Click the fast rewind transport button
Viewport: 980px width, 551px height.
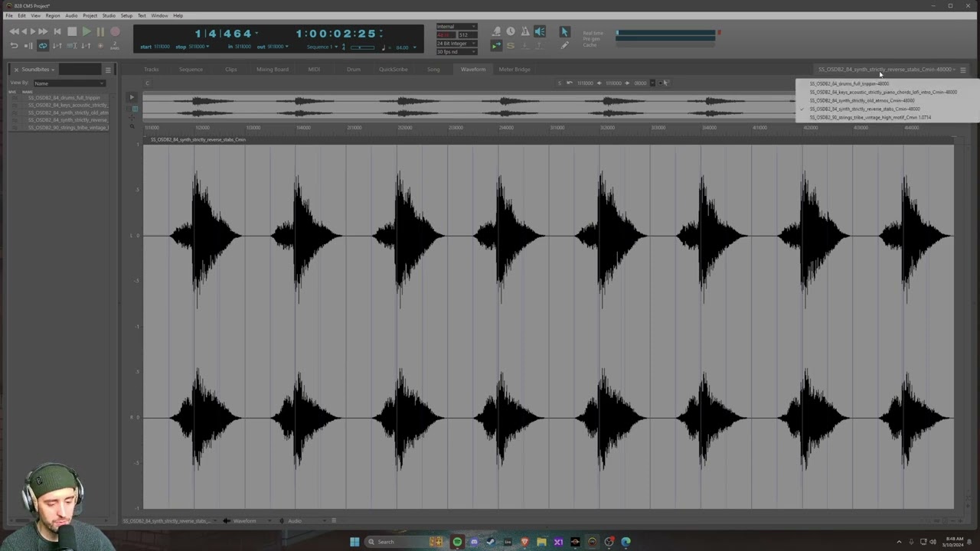(14, 31)
